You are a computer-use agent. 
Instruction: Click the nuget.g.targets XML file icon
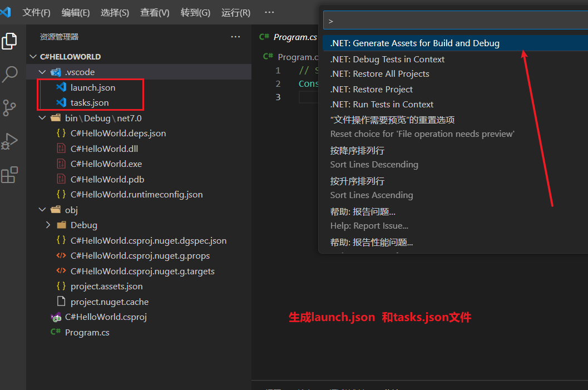coord(61,271)
